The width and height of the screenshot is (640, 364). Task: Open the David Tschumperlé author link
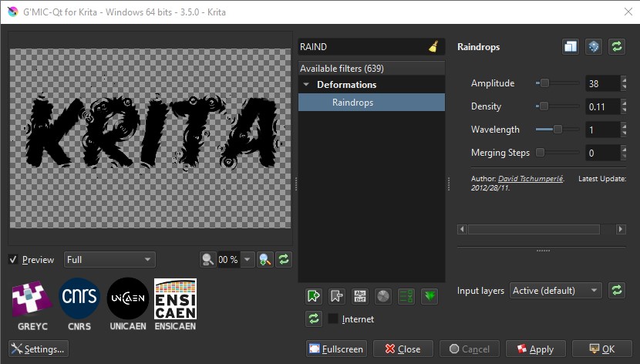[x=531, y=179]
